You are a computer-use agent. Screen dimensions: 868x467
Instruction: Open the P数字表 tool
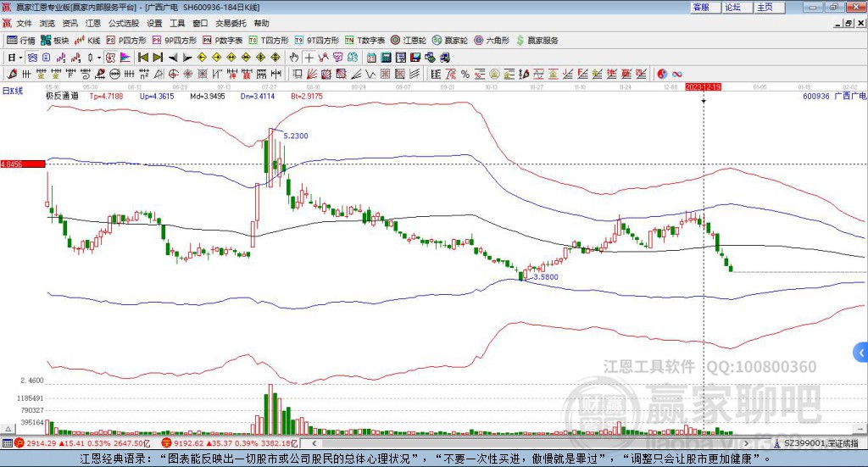pyautogui.click(x=222, y=41)
